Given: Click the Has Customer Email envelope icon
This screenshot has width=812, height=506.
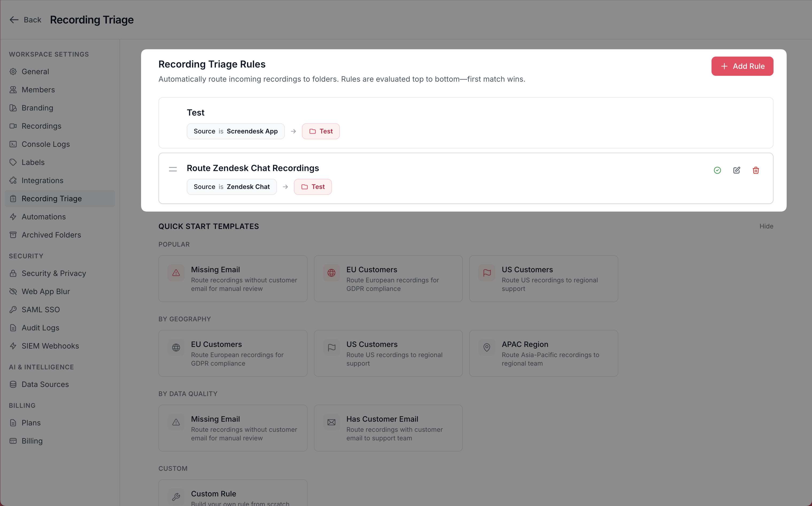Looking at the screenshot, I should click(x=331, y=422).
